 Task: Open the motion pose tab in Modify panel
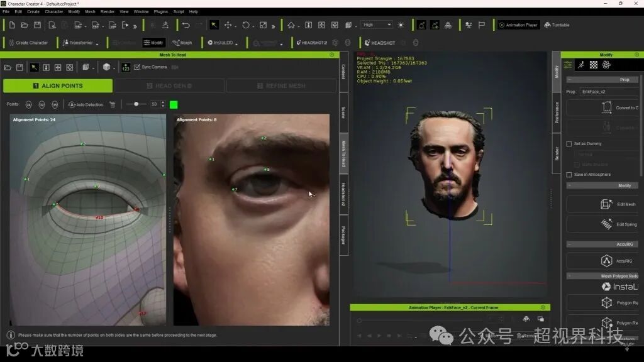coord(581,65)
